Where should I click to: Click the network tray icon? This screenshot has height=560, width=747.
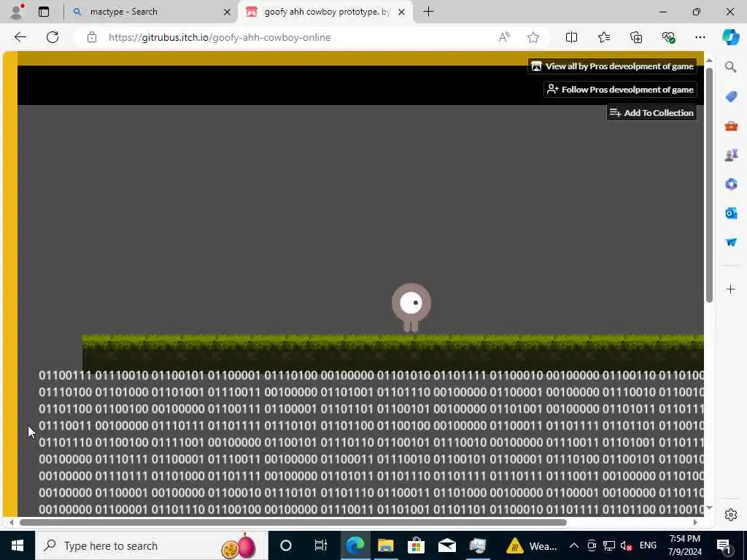pyautogui.click(x=609, y=545)
